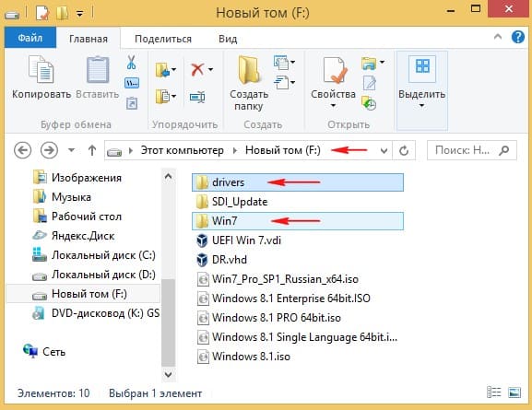532x410 pixels.
Task: Create a new folder with Создать папку
Action: pyautogui.click(x=249, y=84)
